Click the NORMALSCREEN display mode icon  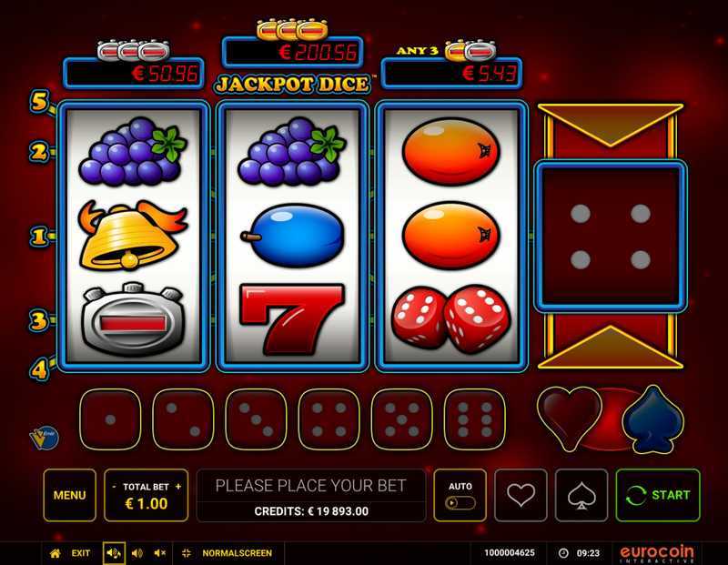pos(187,553)
